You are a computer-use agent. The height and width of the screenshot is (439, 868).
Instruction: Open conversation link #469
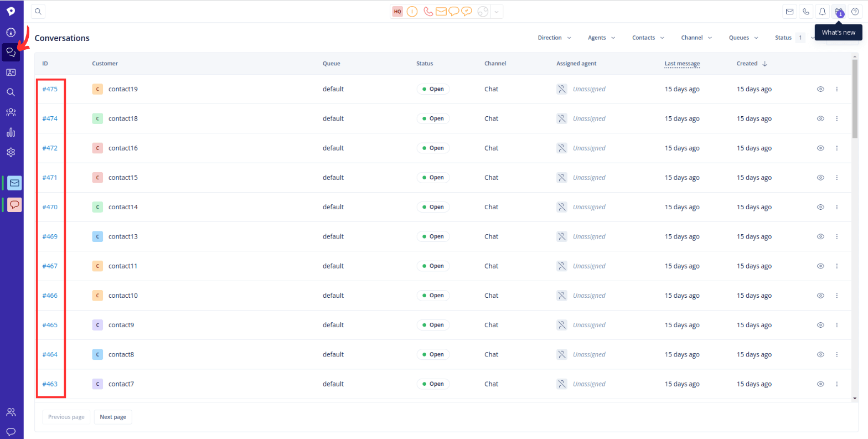click(50, 236)
